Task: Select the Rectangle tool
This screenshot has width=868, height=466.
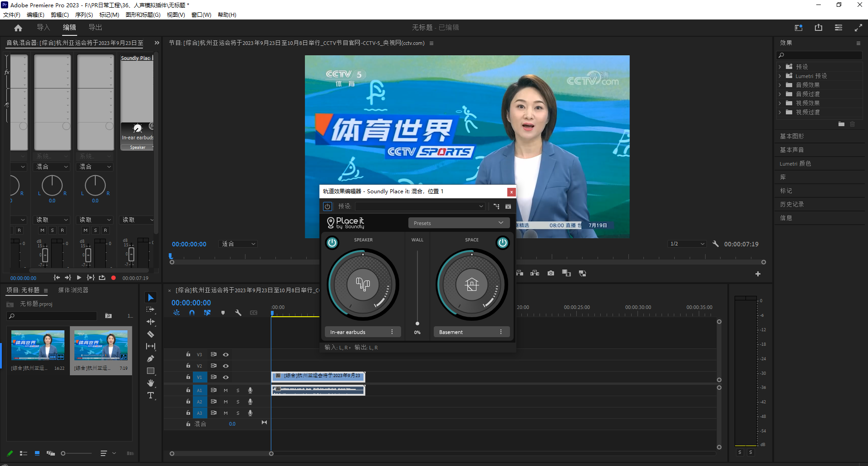Action: [151, 371]
